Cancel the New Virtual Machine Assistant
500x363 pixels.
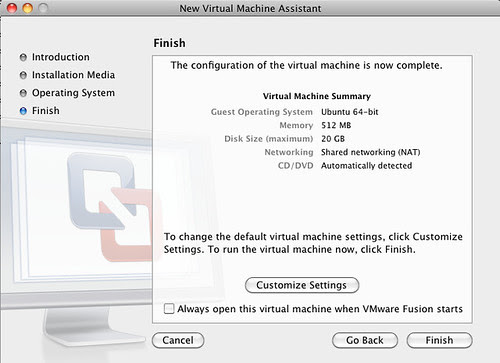(x=178, y=340)
